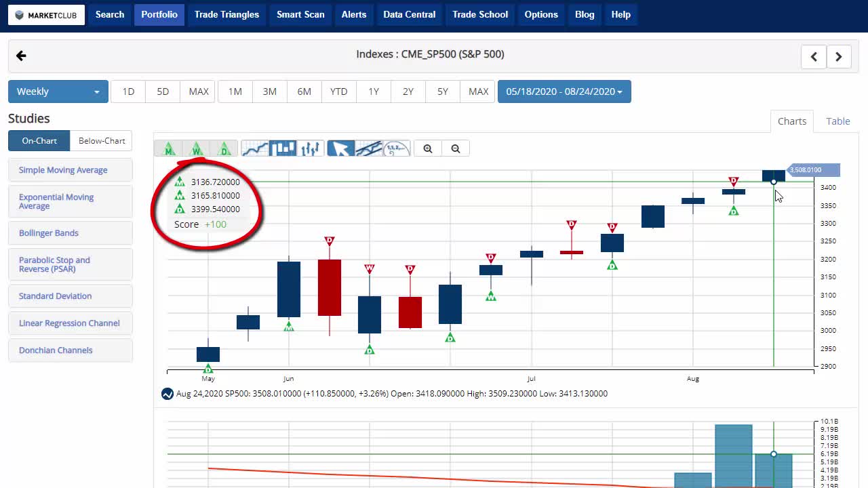This screenshot has height=488, width=868.
Task: Click the green M triangle below the June candle
Action: pos(289,326)
